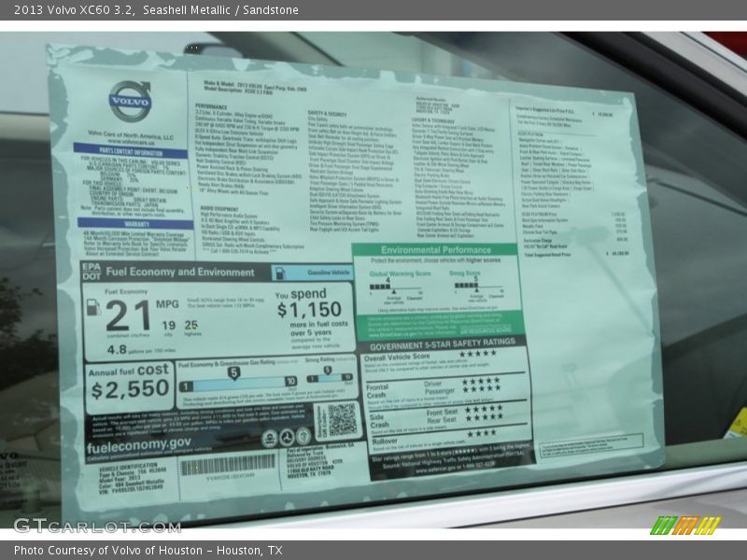Click the Smog Score label
Screen dimensions: 747x560
point(464,273)
